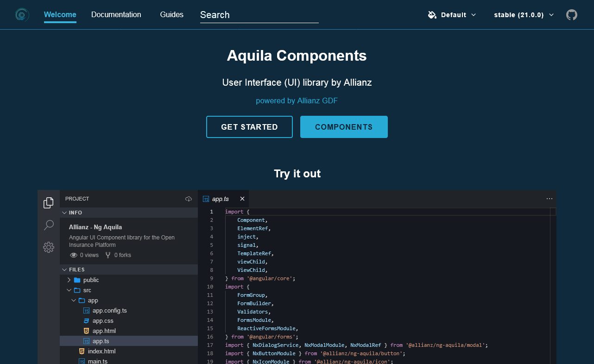Open the stable (21.0.0) version dropdown
Screen dimensions: 594x364
[x=524, y=15]
